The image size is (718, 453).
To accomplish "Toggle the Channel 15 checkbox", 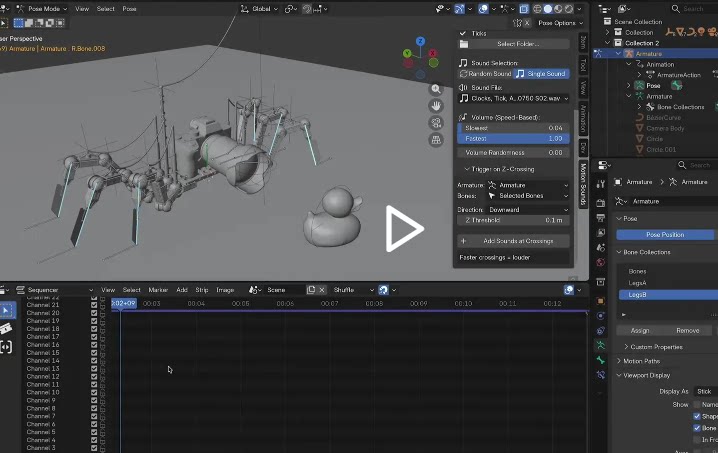I will click(x=94, y=353).
